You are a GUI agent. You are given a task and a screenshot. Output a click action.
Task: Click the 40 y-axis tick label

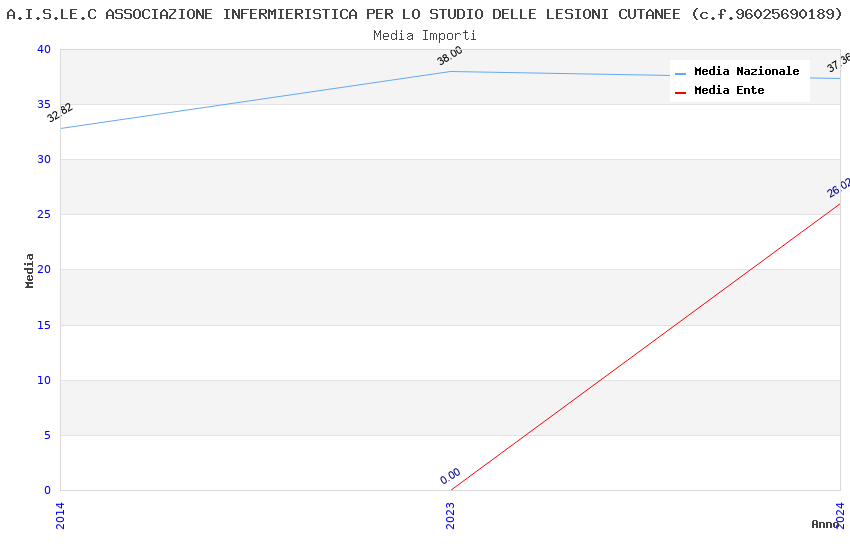[x=43, y=50]
